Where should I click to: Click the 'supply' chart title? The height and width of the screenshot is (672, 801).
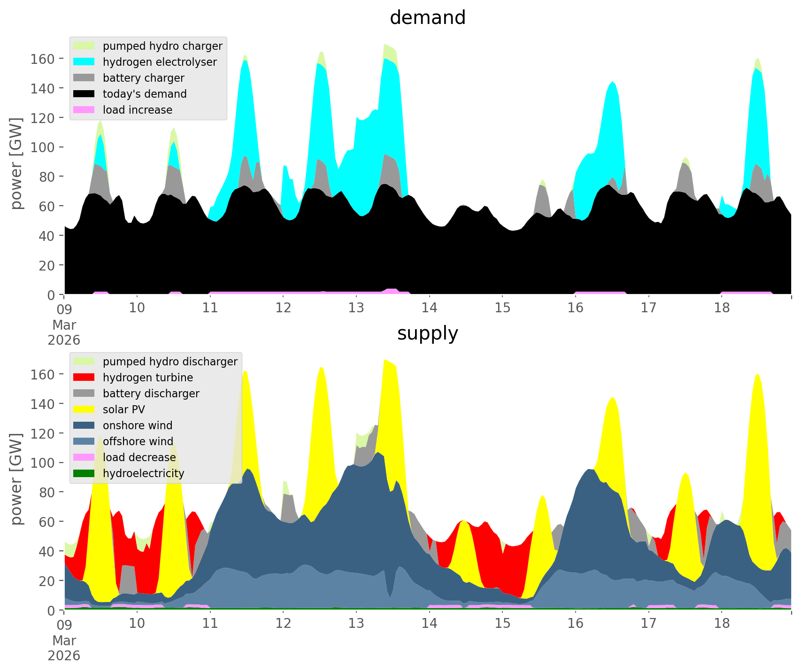coord(427,333)
